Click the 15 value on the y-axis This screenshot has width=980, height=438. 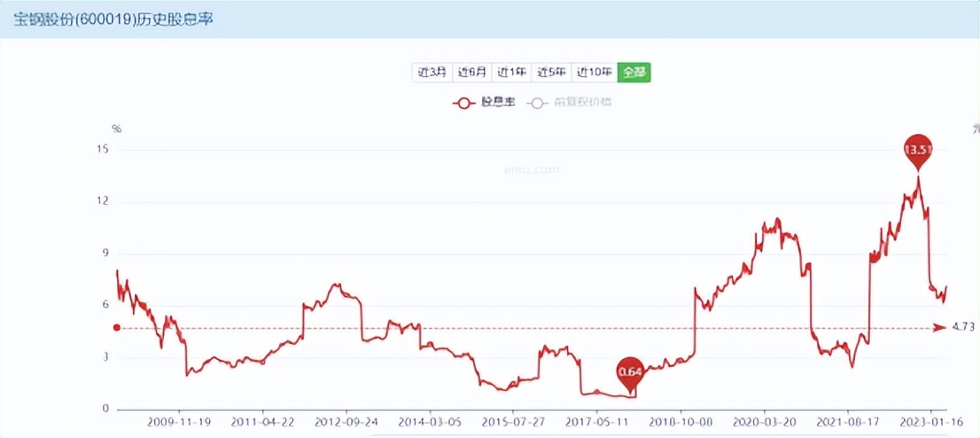(103, 150)
